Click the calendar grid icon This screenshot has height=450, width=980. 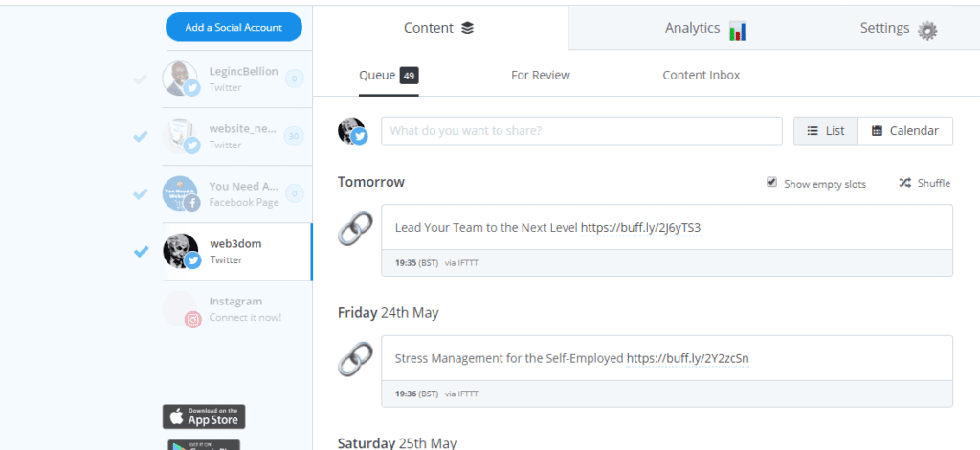tap(877, 131)
